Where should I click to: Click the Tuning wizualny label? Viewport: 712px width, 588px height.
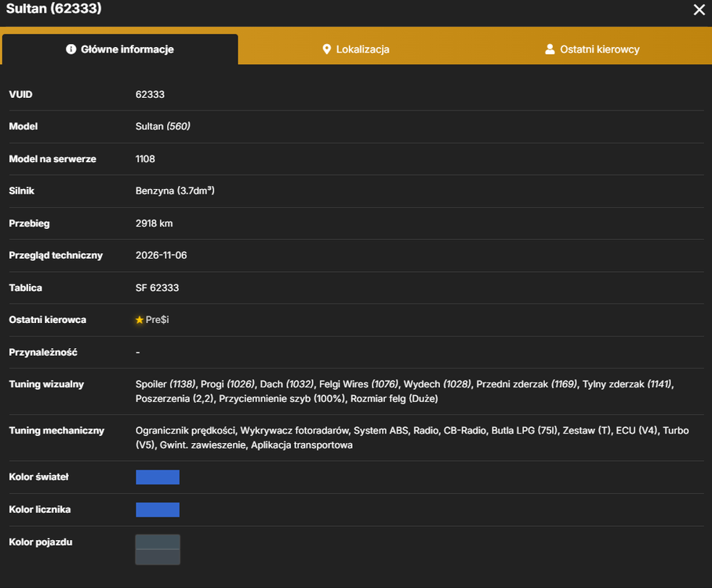(46, 384)
